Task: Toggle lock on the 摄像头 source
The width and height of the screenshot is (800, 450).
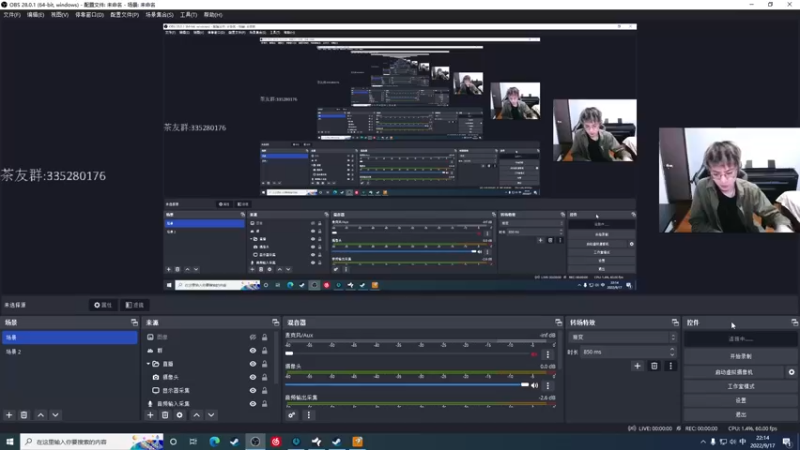Action: click(264, 377)
